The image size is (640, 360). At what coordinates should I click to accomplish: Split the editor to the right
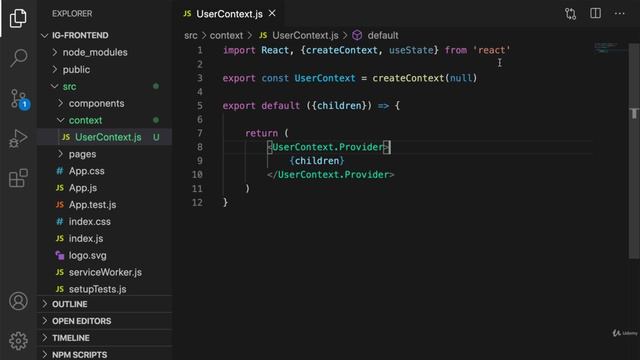(x=595, y=13)
